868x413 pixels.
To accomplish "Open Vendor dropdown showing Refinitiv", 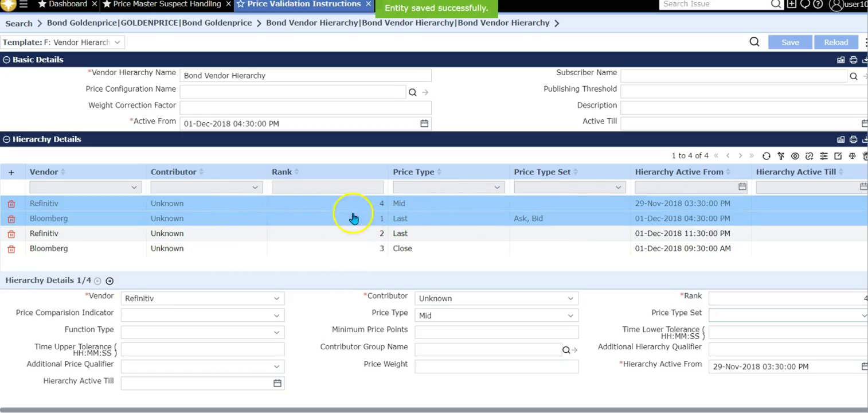I will click(202, 298).
